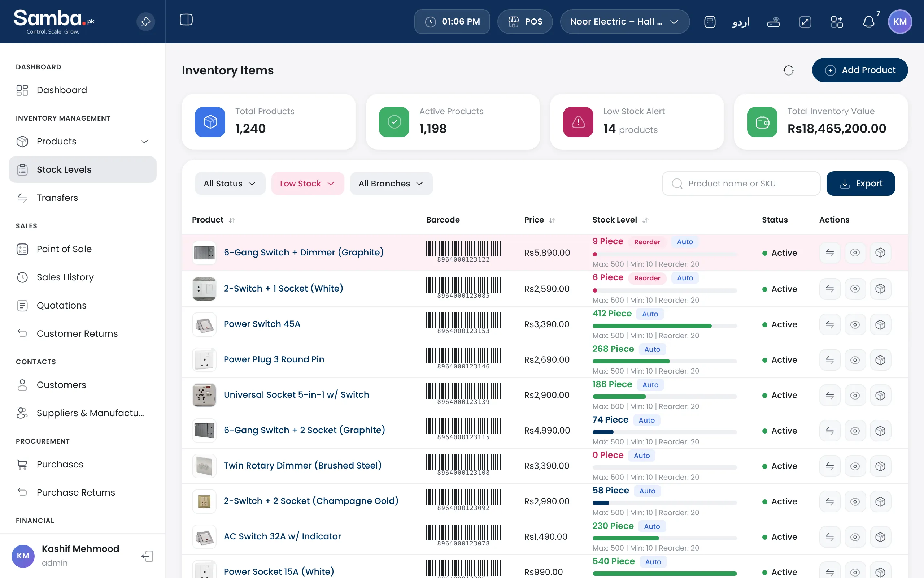Open the apps grid shortcut icon

(x=837, y=22)
